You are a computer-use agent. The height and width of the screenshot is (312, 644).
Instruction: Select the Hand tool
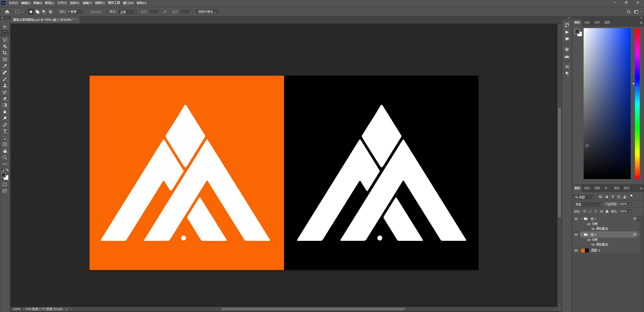5,151
